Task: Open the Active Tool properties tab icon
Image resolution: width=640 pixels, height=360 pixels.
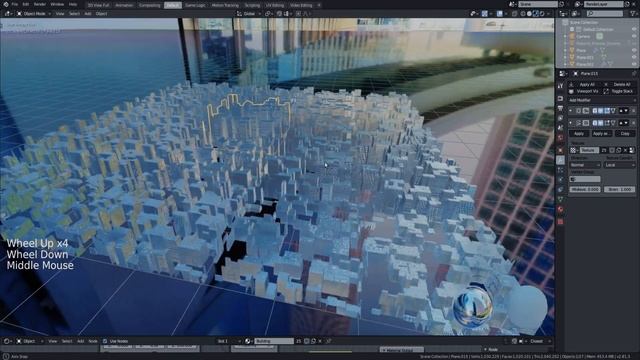Action: pyautogui.click(x=560, y=86)
